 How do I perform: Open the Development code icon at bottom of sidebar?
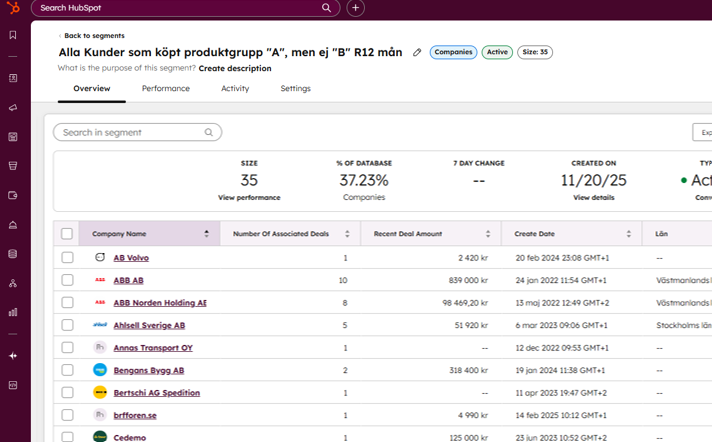click(x=13, y=385)
